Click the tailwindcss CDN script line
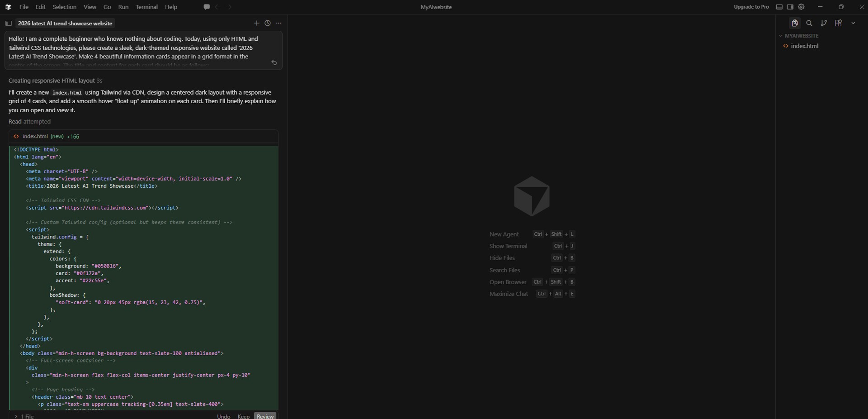 [102, 208]
